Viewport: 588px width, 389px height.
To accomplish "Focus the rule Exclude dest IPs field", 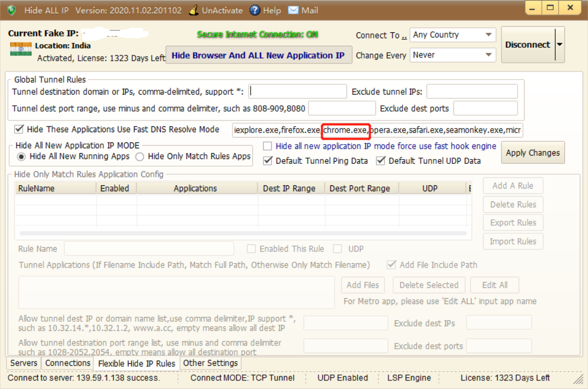I will pyautogui.click(x=499, y=323).
